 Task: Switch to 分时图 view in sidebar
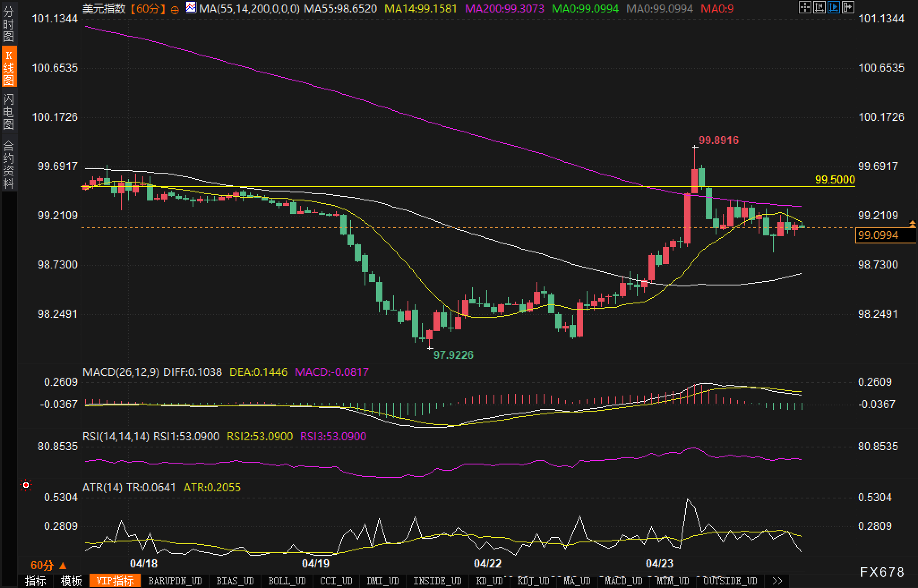coord(9,24)
